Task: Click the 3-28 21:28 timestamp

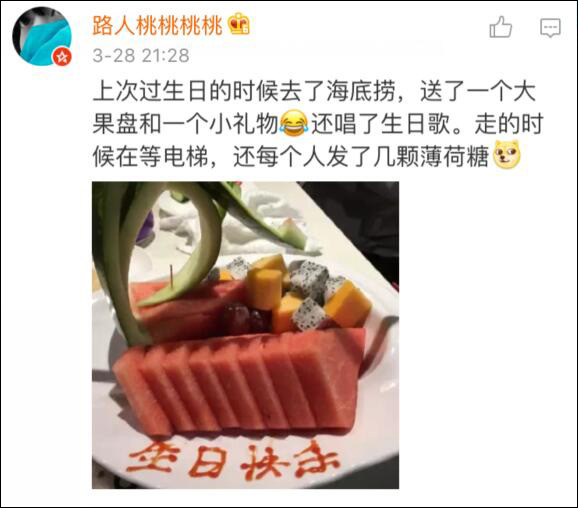Action: [x=141, y=56]
